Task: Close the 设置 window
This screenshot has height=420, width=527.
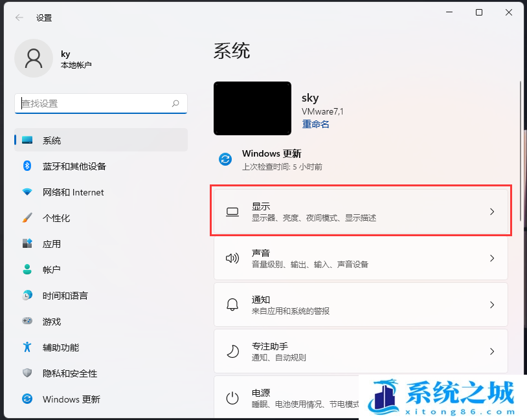Action: click(x=509, y=12)
